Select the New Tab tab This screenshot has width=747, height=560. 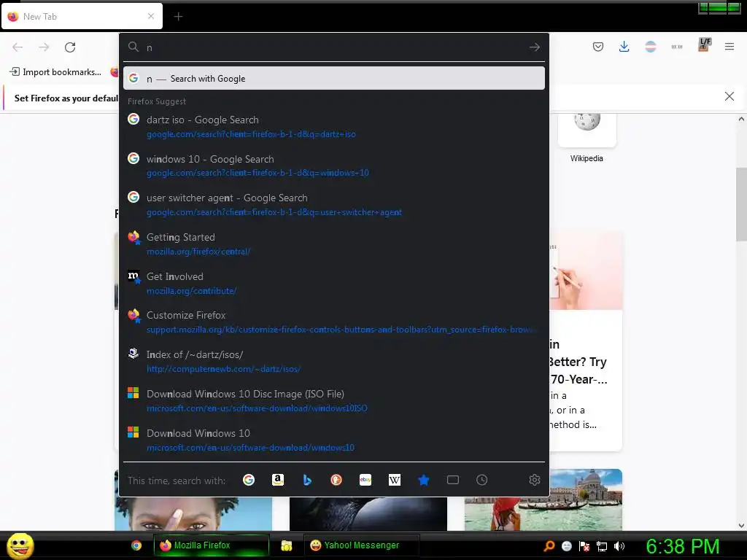pos(82,16)
